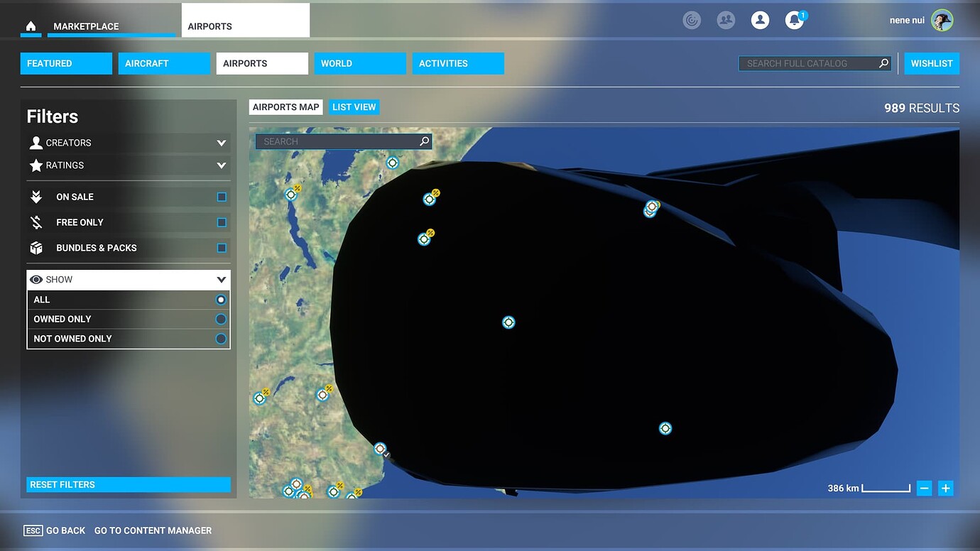This screenshot has height=551, width=980.
Task: Click the magnifier in the catalog search box
Action: 883,63
